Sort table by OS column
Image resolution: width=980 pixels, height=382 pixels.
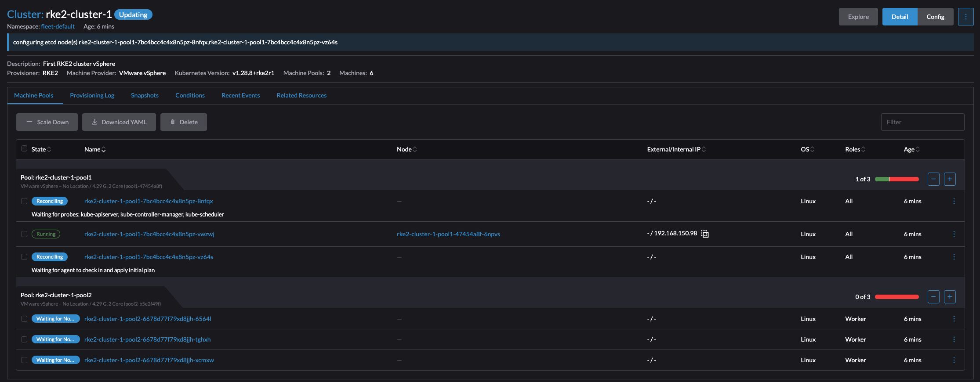click(807, 149)
